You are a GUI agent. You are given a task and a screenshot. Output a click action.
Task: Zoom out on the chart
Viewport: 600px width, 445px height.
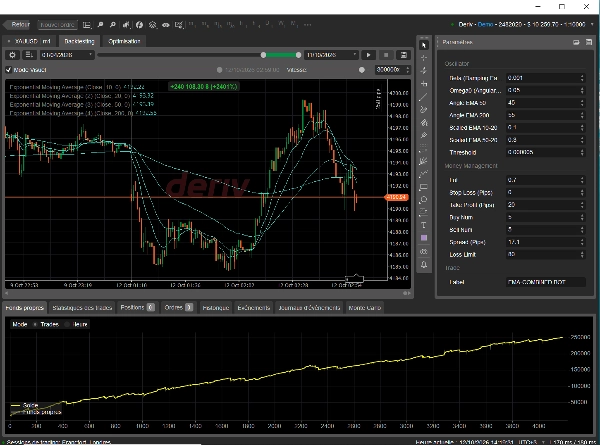113,24
